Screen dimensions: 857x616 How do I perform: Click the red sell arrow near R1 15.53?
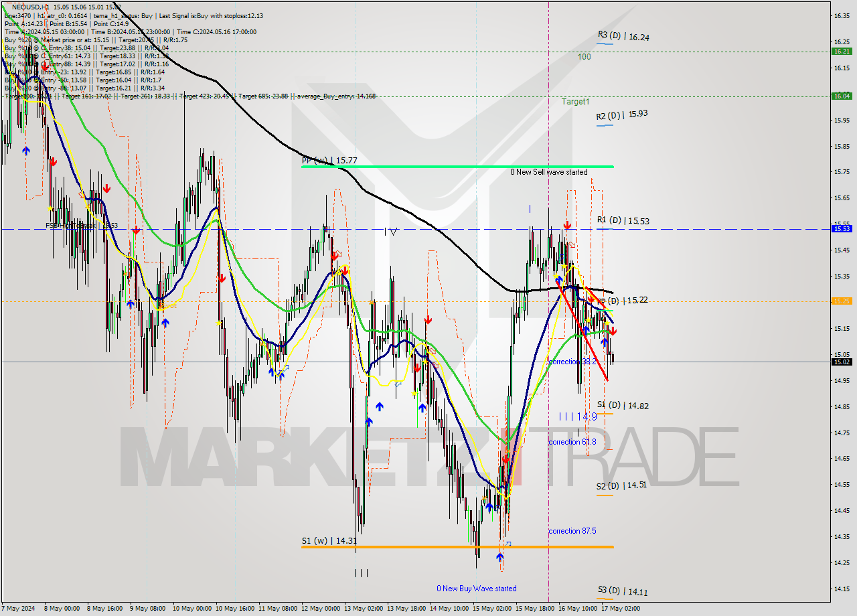coord(567,226)
